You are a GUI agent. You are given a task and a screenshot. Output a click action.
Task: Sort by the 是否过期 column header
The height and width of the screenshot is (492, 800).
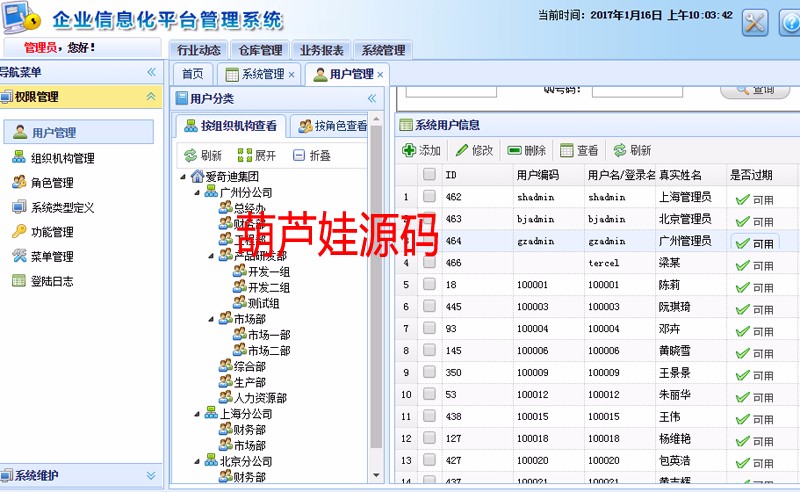click(x=762, y=175)
